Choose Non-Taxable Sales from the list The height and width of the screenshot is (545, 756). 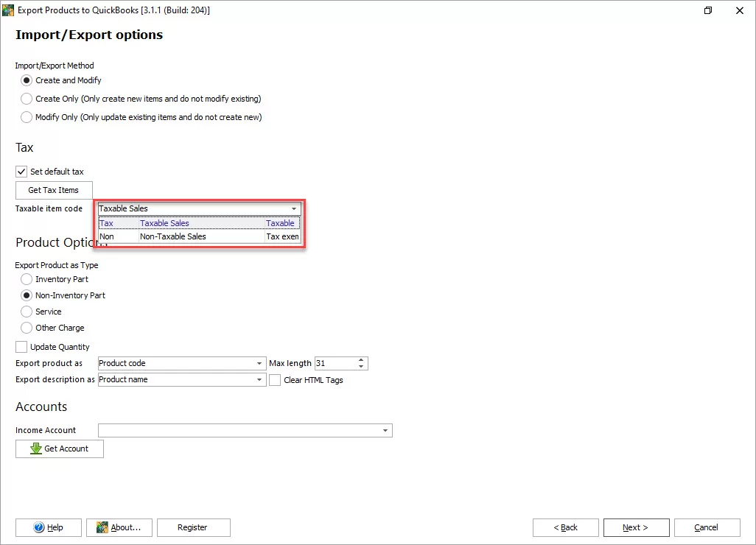pos(173,237)
